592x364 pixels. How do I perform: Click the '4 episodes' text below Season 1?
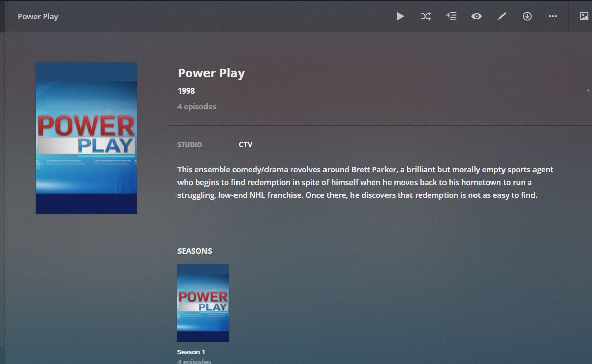pos(194,361)
